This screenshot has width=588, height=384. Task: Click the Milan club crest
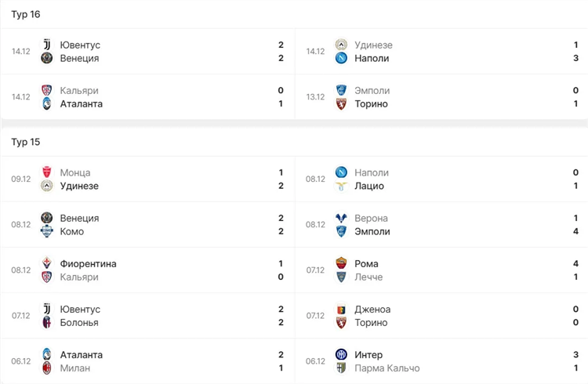point(46,368)
